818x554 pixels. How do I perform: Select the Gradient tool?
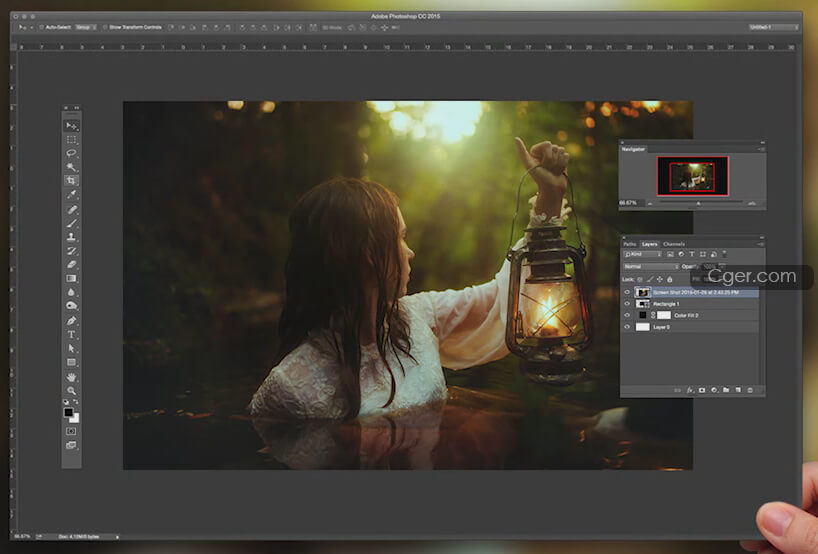[71, 279]
